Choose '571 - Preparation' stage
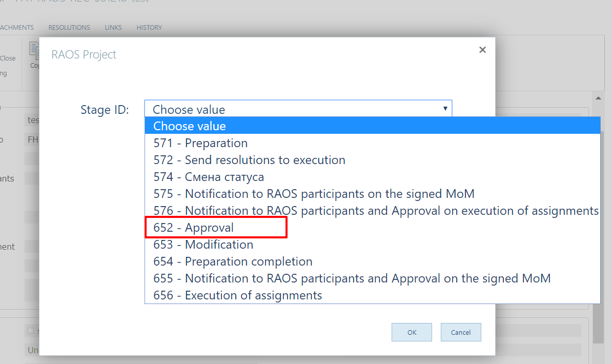 click(372, 143)
